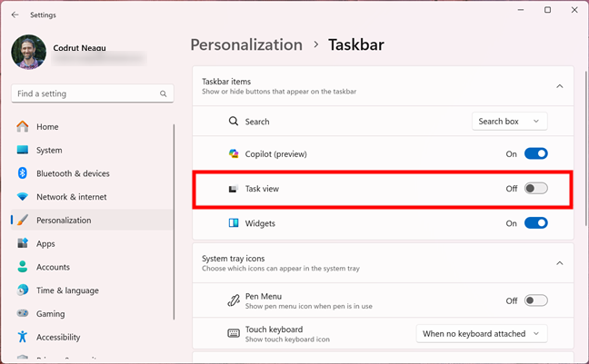Viewport: 589px width, 364px height.
Task: Click the Pen Menu icon
Action: pos(234,300)
